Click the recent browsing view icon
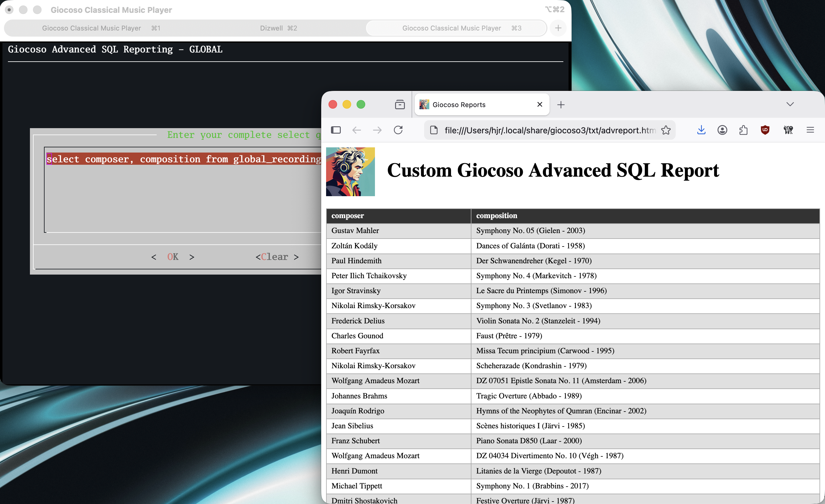825x504 pixels. point(400,105)
